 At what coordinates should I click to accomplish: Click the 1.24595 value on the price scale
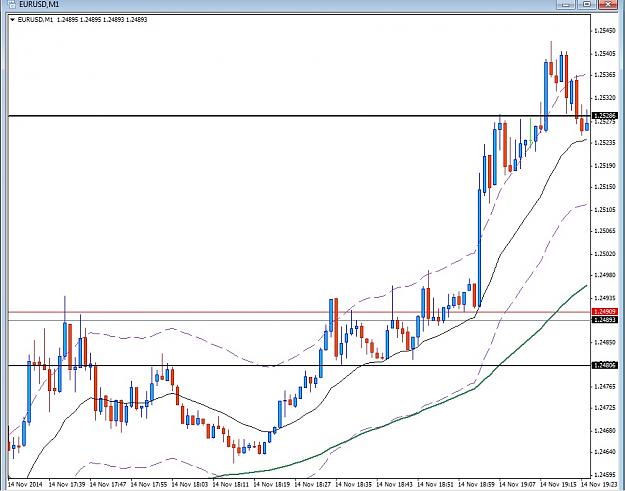pos(605,475)
